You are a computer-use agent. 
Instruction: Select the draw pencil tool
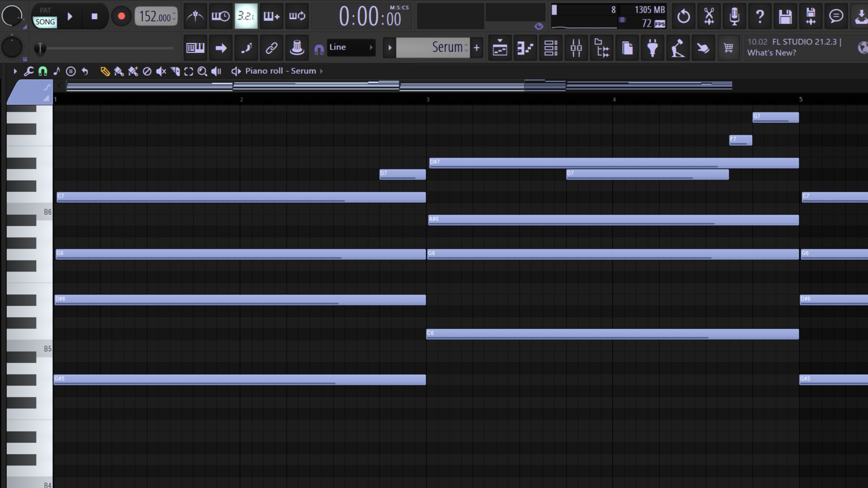tap(105, 71)
